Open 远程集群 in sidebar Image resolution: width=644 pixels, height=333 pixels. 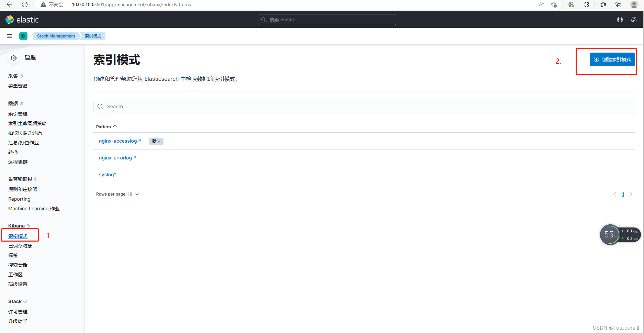18,162
